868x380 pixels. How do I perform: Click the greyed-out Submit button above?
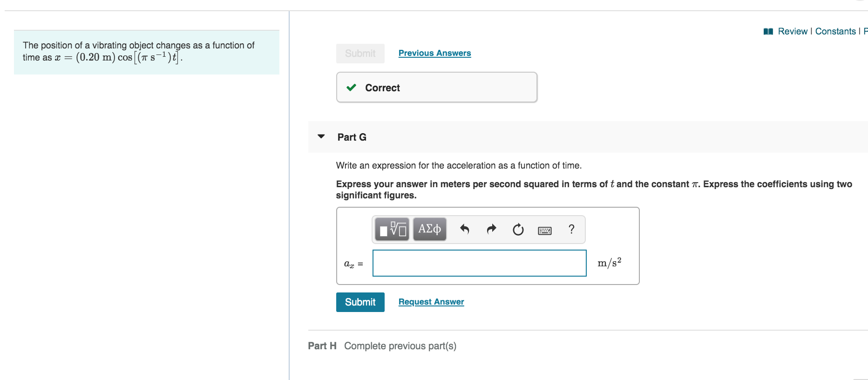point(360,54)
